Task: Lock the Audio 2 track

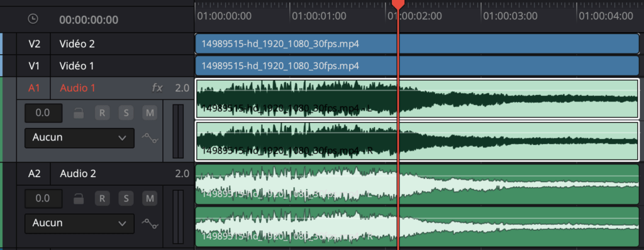Action: pos(79,198)
